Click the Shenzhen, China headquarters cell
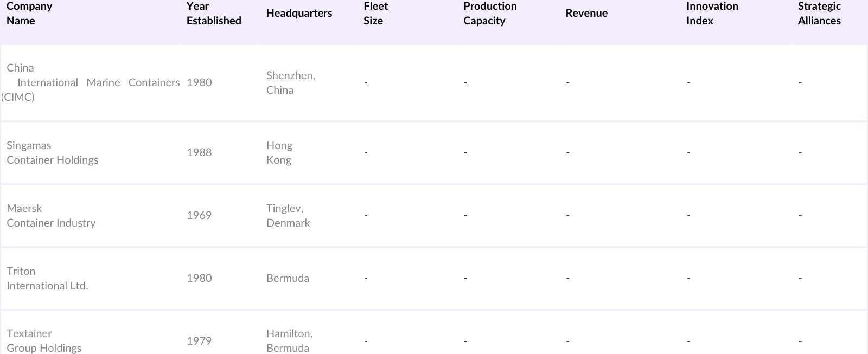This screenshot has height=354, width=868. 291,83
